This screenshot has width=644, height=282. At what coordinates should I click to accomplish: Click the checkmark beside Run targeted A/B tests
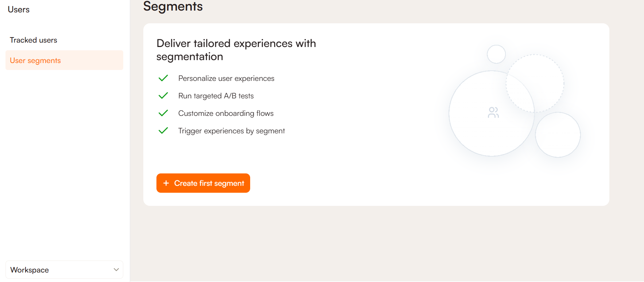[163, 96]
